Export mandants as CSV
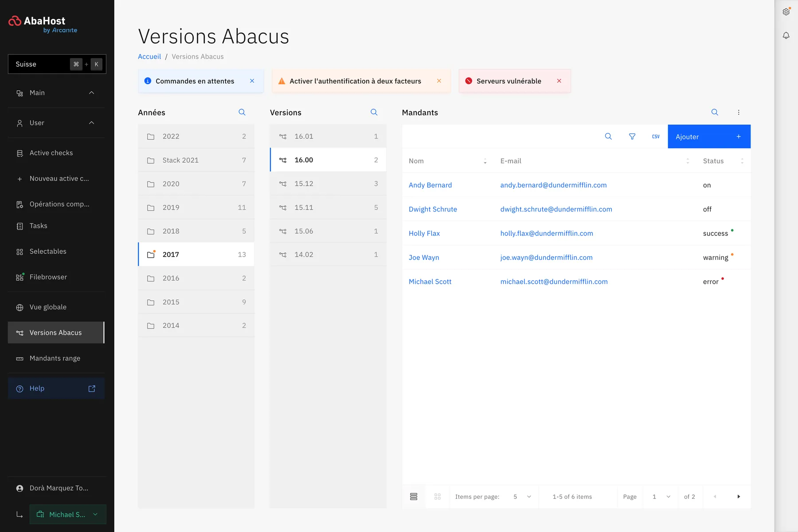 click(x=656, y=137)
